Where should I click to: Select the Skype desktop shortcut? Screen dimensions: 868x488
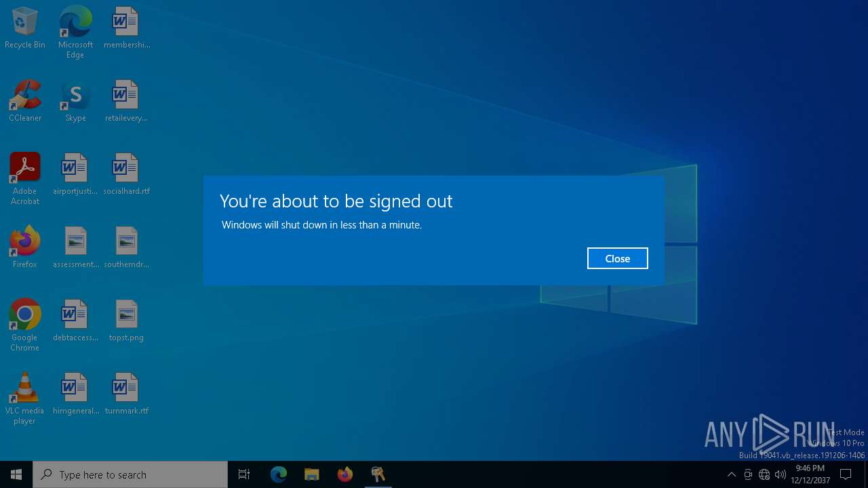tap(75, 101)
